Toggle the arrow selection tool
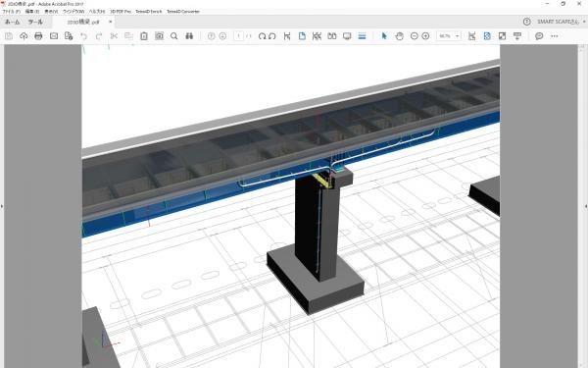The height and width of the screenshot is (368, 588). (x=384, y=36)
